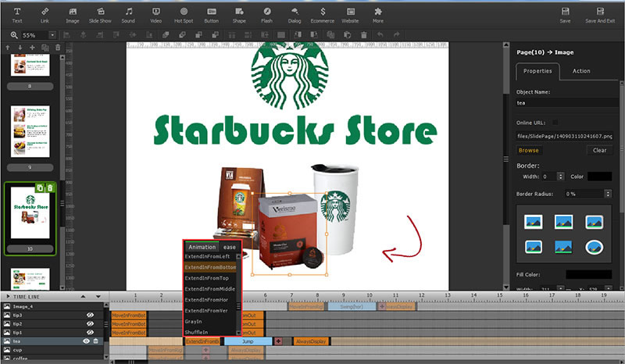Hide the tea layer using eye icon
The width and height of the screenshot is (625, 364).
(86, 341)
